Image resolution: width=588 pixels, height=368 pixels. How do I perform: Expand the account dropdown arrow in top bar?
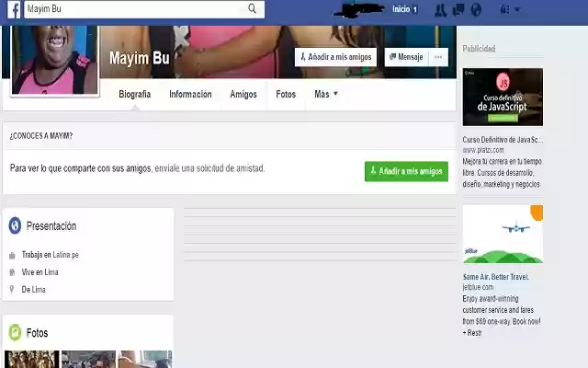tap(517, 9)
